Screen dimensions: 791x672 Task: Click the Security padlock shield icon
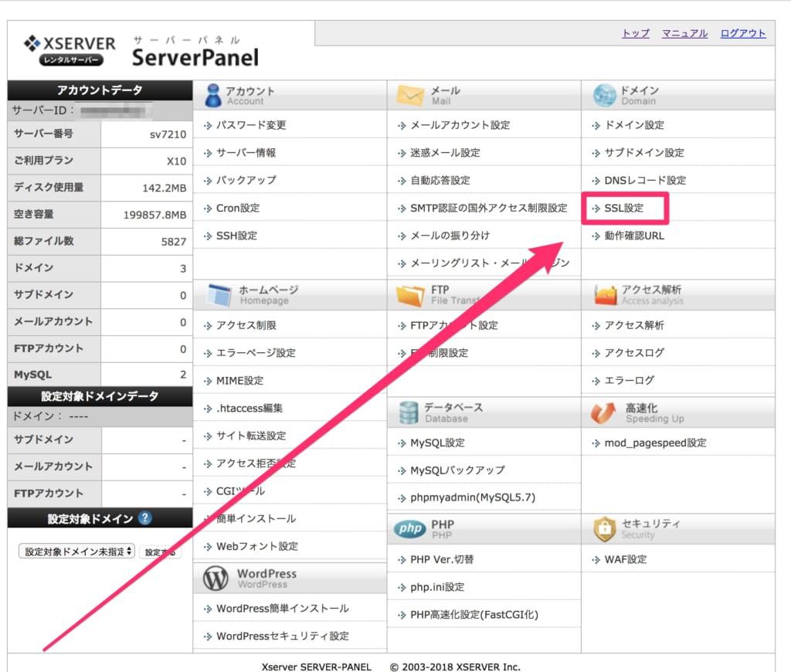pos(604,529)
